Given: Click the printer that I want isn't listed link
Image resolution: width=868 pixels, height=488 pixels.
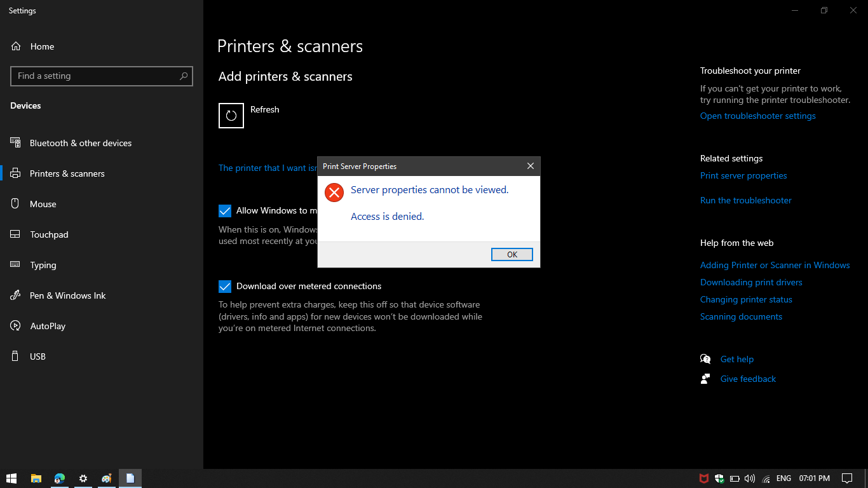Looking at the screenshot, I should tap(268, 168).
